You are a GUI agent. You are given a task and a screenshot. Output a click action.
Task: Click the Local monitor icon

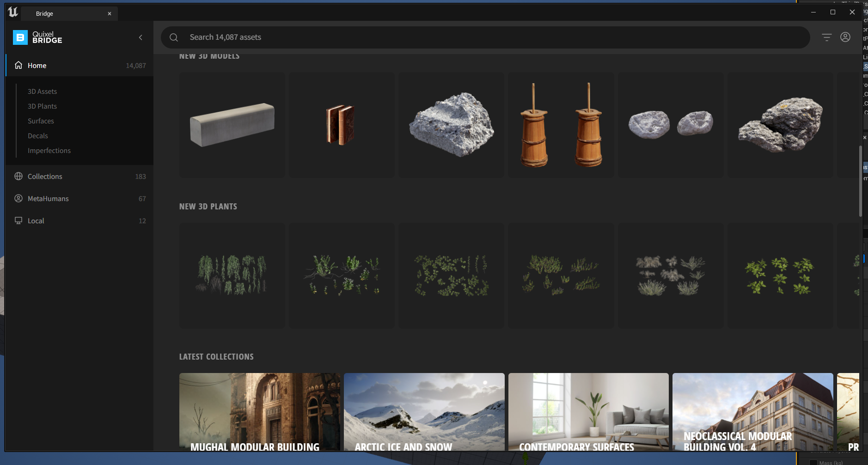coord(18,220)
